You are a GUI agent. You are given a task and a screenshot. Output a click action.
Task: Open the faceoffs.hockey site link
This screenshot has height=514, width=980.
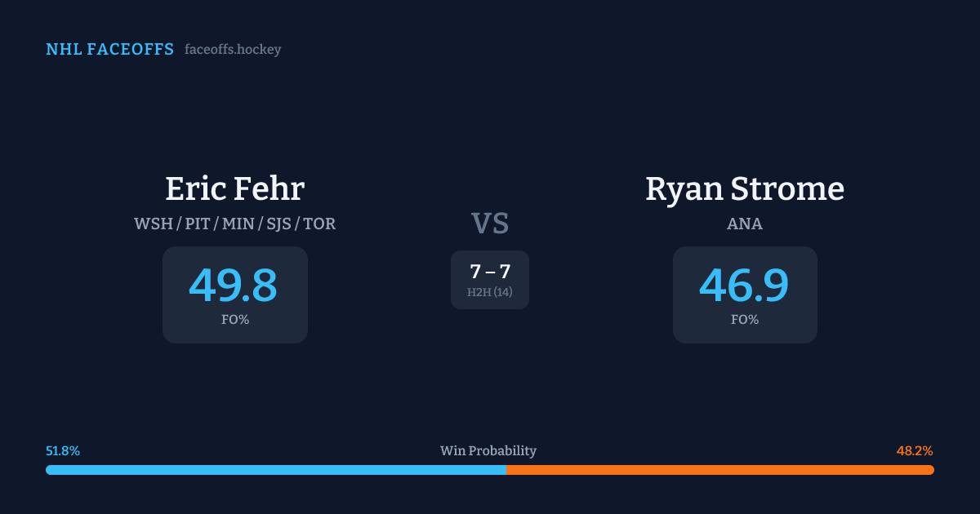point(233,49)
